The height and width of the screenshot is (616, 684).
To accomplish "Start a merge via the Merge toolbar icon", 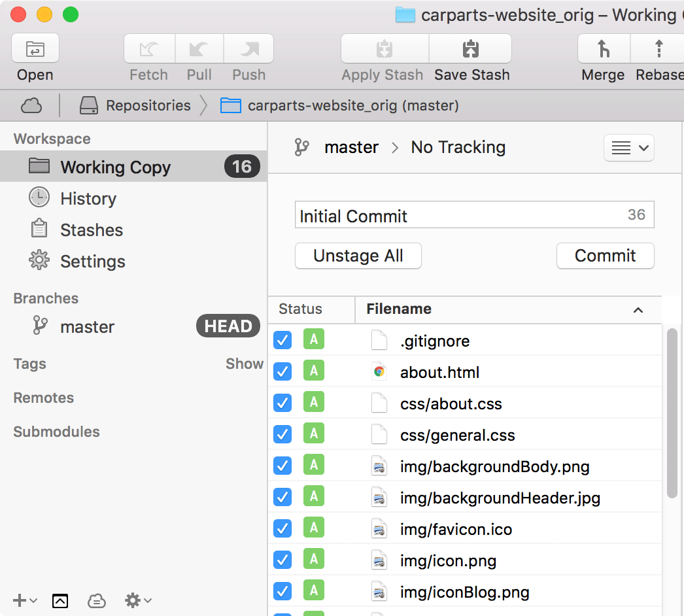I will click(602, 48).
